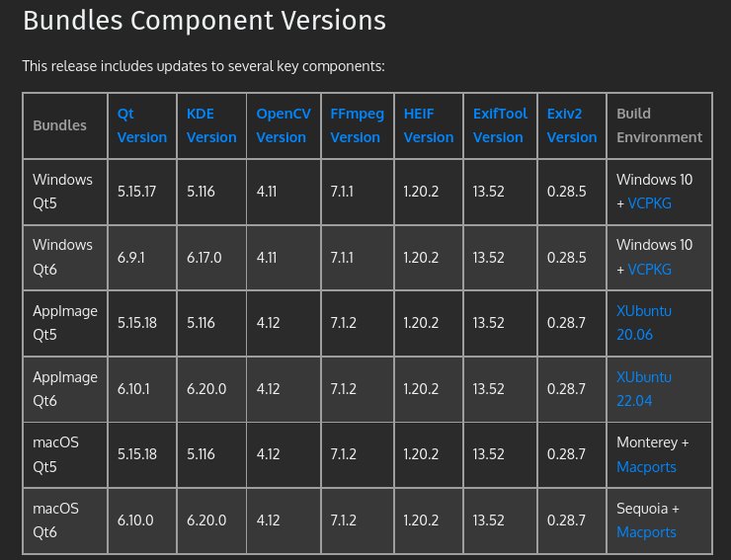
Task: Follow VCPKG link in Windows Qt6 row
Action: tap(649, 269)
